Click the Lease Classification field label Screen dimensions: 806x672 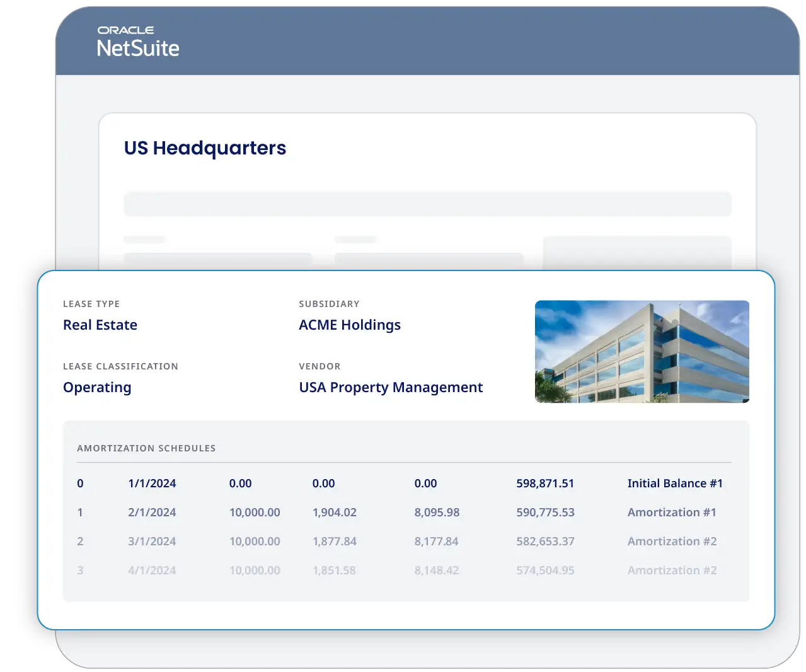120,366
